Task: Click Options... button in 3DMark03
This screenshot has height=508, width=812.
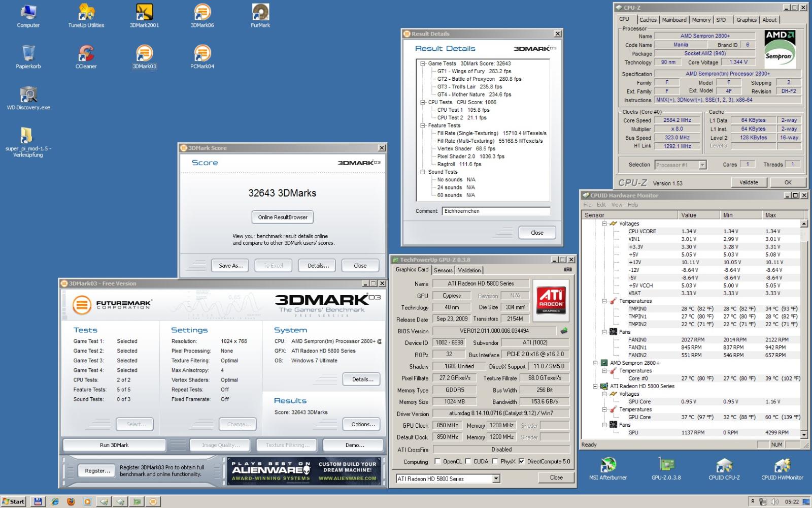Action: click(x=363, y=424)
